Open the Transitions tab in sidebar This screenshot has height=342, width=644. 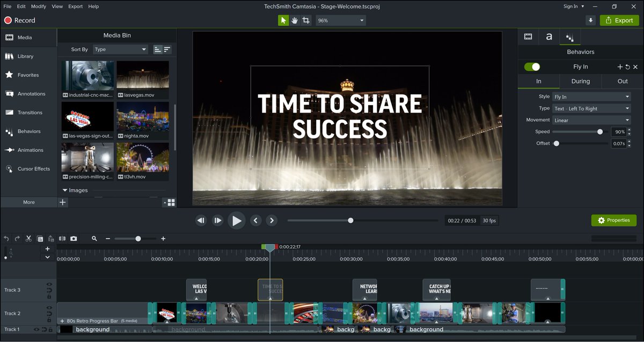click(28, 113)
